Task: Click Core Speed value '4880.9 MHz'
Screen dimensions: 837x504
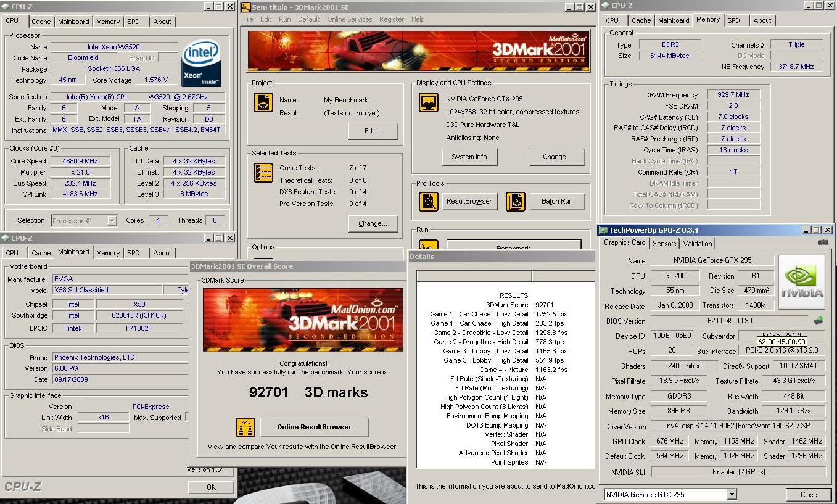Action: pyautogui.click(x=80, y=161)
